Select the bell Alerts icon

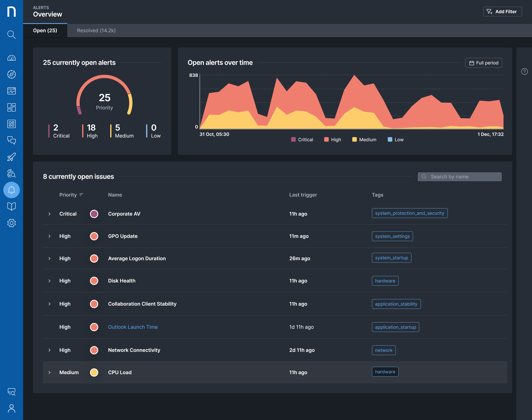pyautogui.click(x=11, y=190)
